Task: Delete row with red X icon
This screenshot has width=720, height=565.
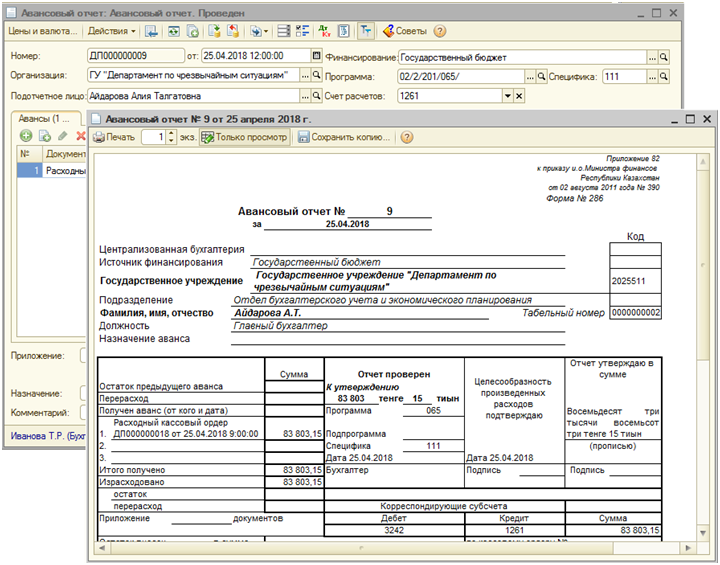Action: [x=81, y=135]
